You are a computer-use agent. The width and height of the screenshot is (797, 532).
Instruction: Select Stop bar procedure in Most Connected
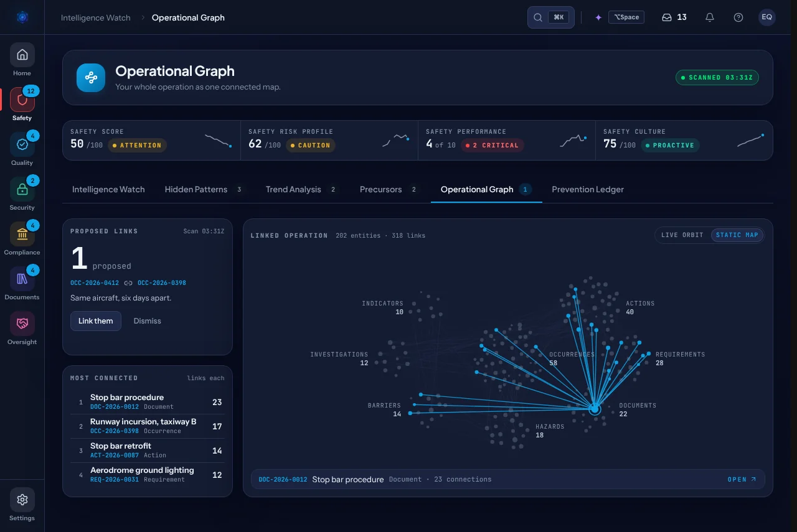148,402
